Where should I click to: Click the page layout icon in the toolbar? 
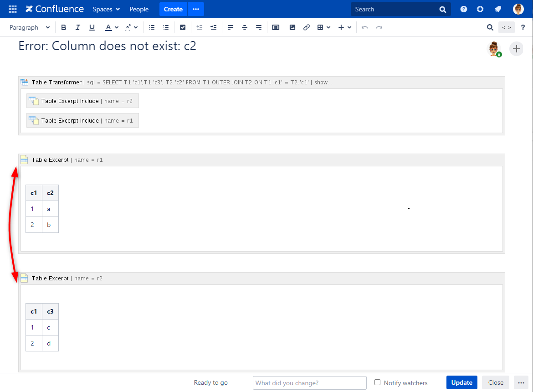click(x=275, y=27)
